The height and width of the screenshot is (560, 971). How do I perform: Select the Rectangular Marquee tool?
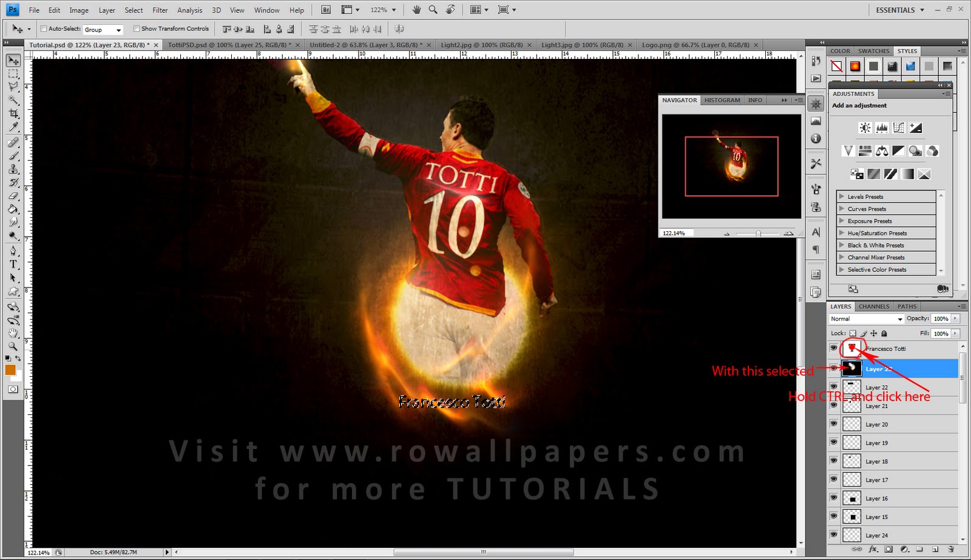click(x=13, y=74)
